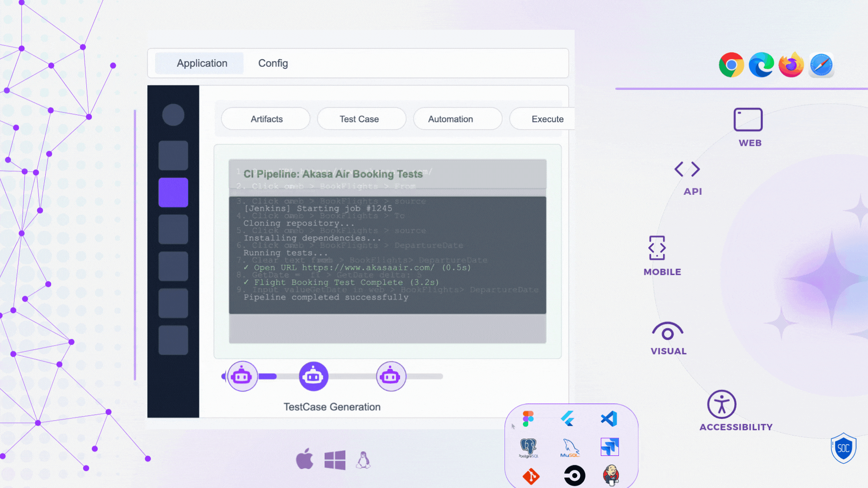
Task: Switch to the Config tab
Action: tap(273, 63)
